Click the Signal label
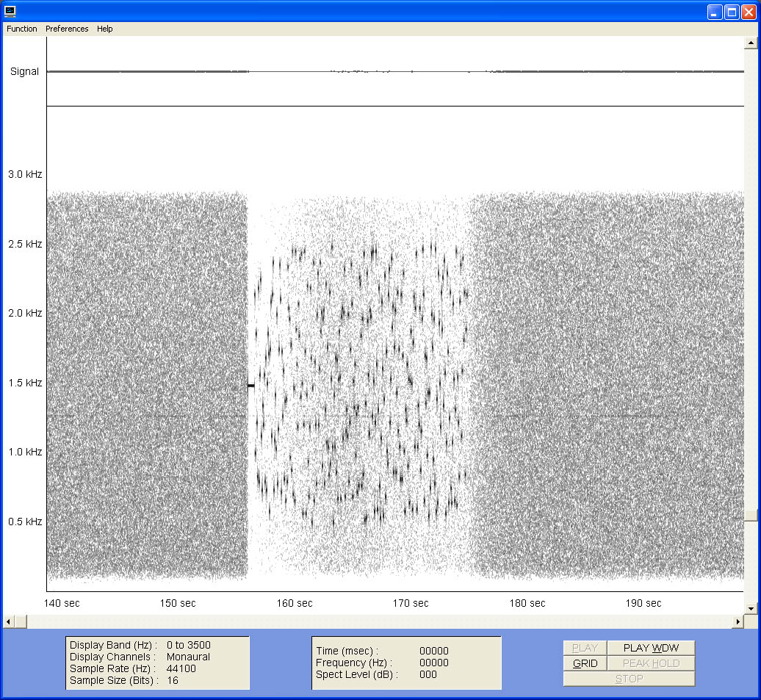Image resolution: width=761 pixels, height=700 pixels. [24, 71]
